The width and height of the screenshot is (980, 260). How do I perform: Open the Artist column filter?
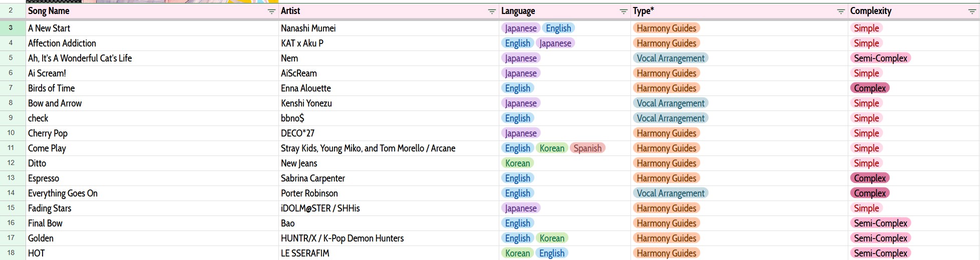pyautogui.click(x=492, y=11)
